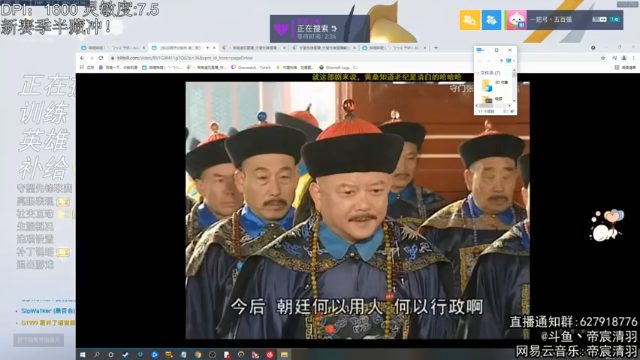Click the browser back arrow

(82, 58)
